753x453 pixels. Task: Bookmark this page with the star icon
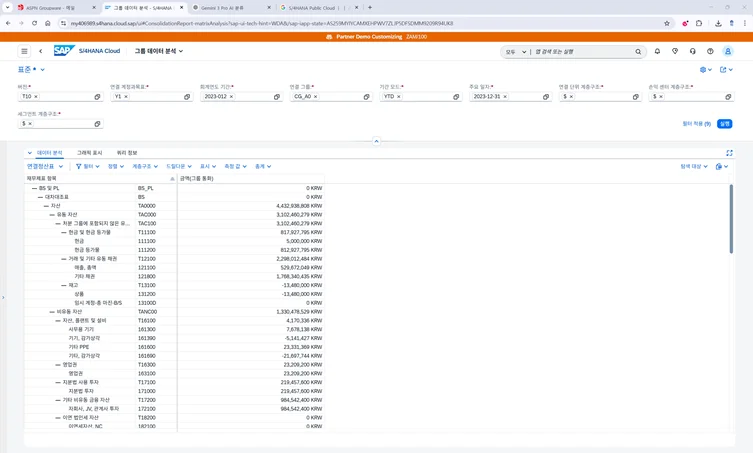pyautogui.click(x=667, y=23)
